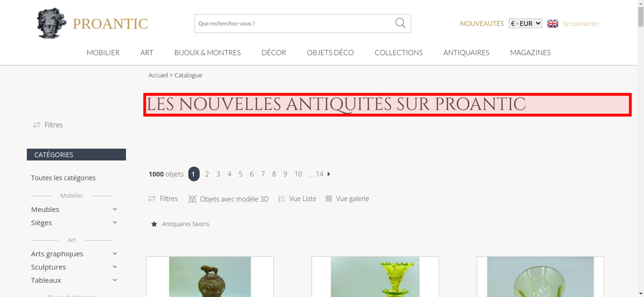
Task: Click the sidebar Filtres sliders icon
Action: [37, 125]
